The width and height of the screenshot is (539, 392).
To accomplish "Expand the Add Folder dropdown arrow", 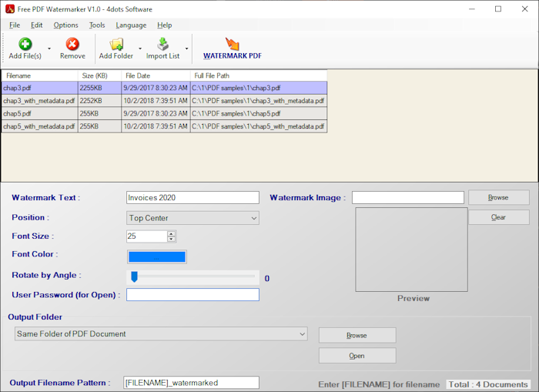I will (139, 49).
